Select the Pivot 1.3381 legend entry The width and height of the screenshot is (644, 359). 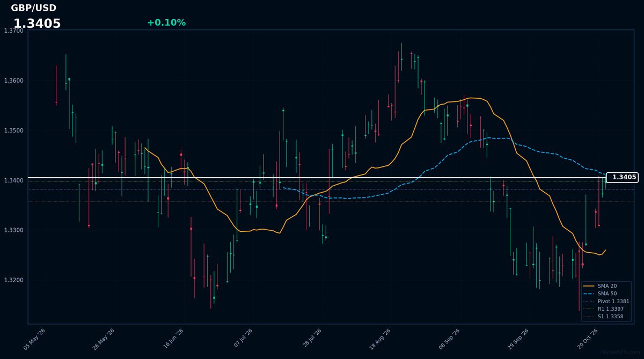click(x=606, y=302)
